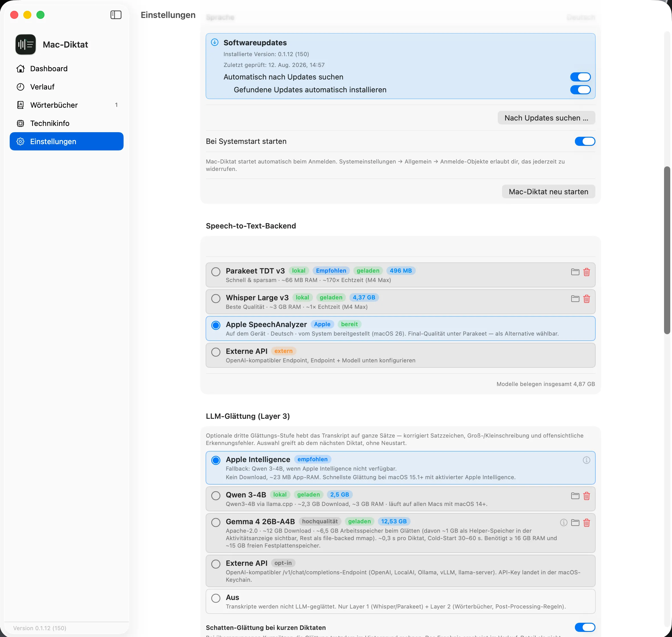This screenshot has height=637, width=672.
Task: Choose Externe API as speech backend
Action: 216,352
